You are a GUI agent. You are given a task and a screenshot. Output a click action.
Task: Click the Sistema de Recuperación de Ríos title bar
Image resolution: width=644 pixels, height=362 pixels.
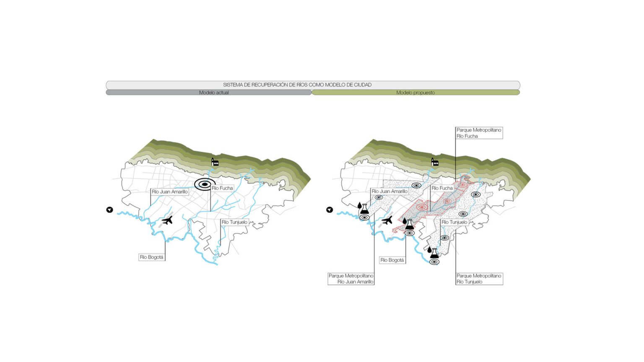tap(313, 85)
